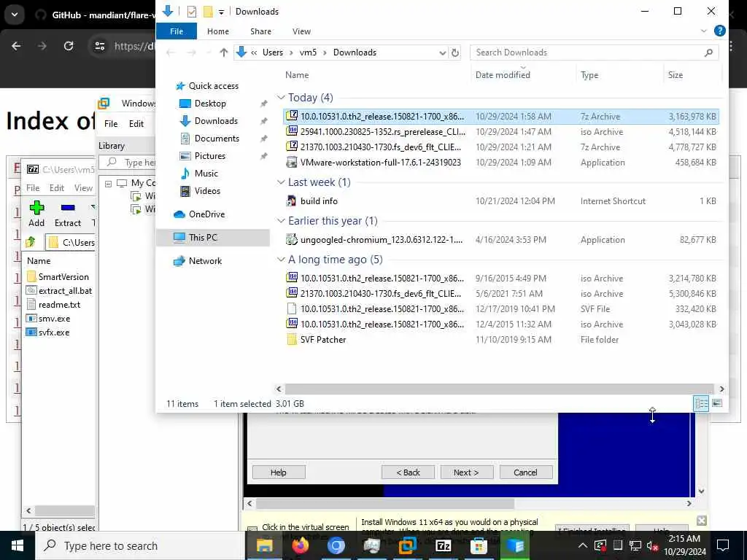The image size is (747, 560).
Task: Click the Music note icon in the sidebar
Action: (185, 174)
